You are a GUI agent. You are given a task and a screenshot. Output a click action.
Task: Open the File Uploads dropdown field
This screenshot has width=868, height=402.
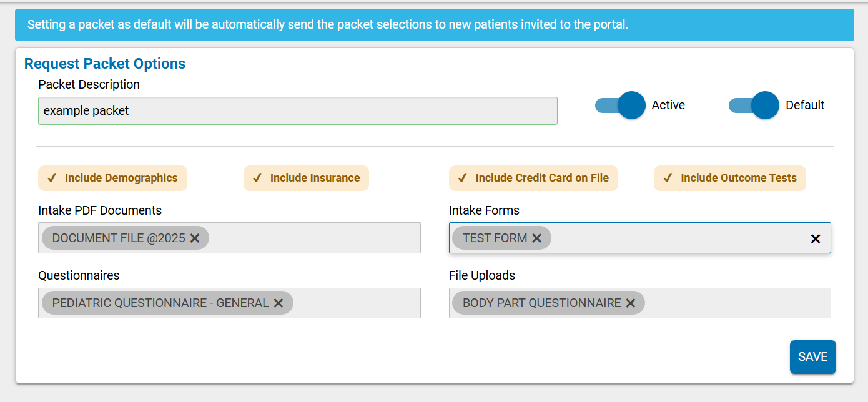click(x=737, y=303)
